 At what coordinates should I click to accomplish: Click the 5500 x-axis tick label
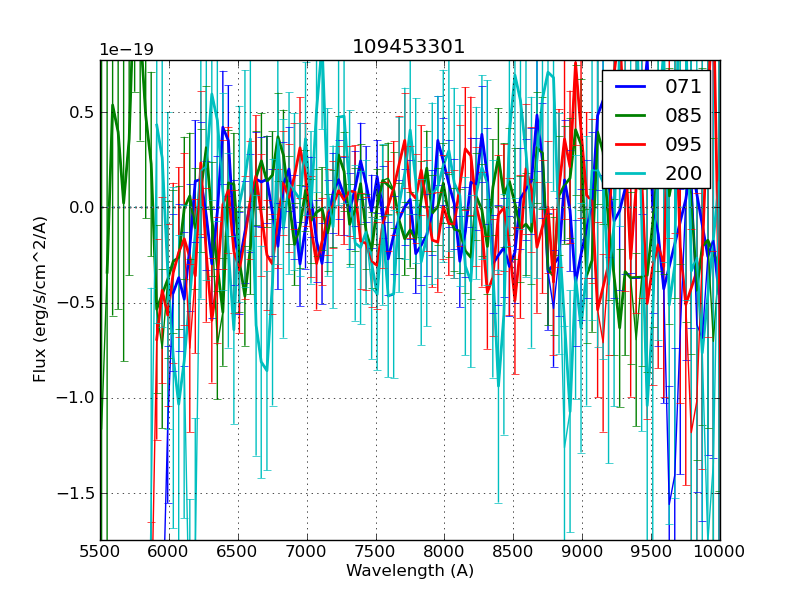100,552
